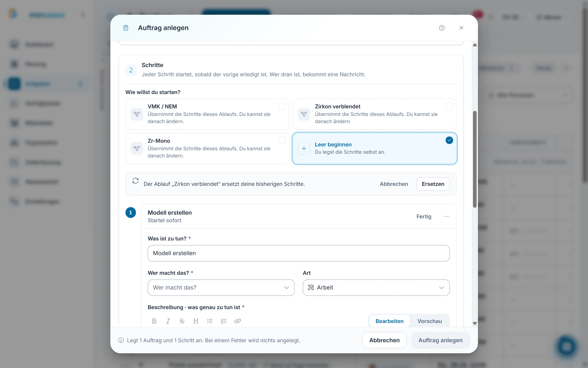Apply bold formatting in description toolbar
This screenshot has width=588, height=368.
click(x=154, y=321)
